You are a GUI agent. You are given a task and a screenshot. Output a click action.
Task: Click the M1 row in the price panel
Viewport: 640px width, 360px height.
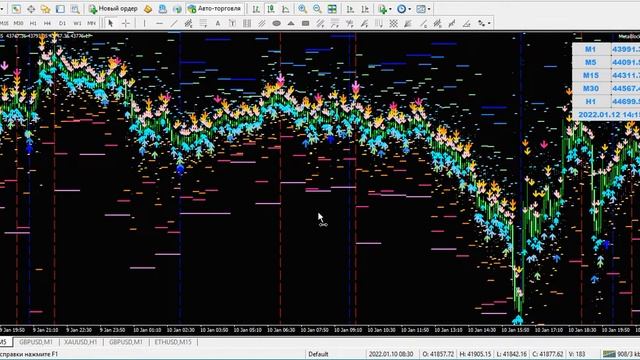606,49
